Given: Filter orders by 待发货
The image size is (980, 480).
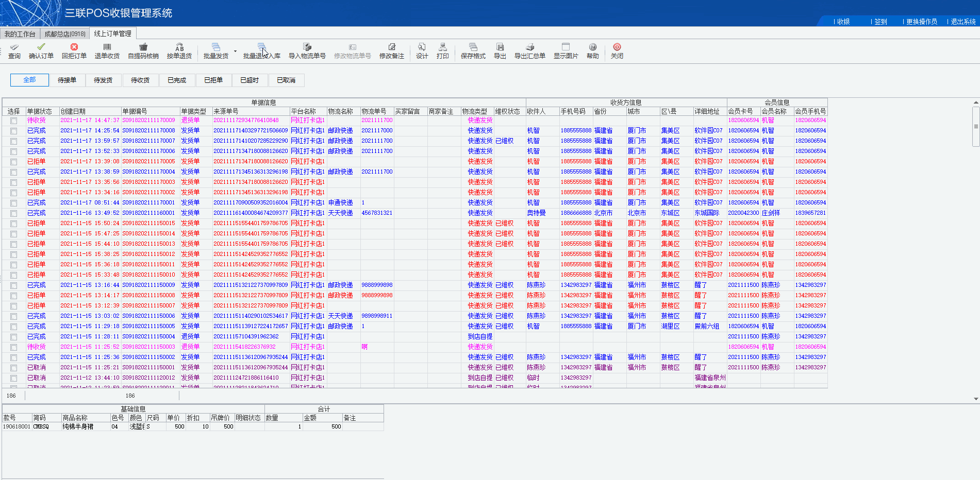Looking at the screenshot, I should coord(103,80).
